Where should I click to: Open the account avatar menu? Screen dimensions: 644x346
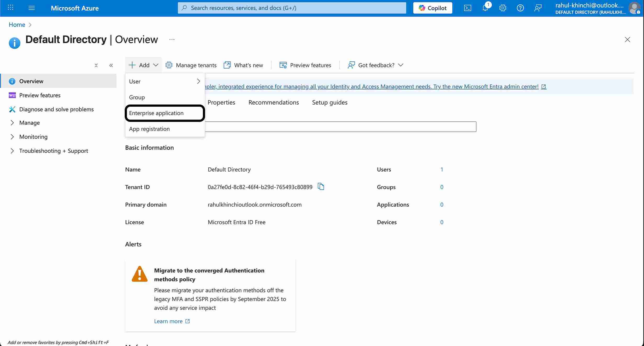(634, 8)
